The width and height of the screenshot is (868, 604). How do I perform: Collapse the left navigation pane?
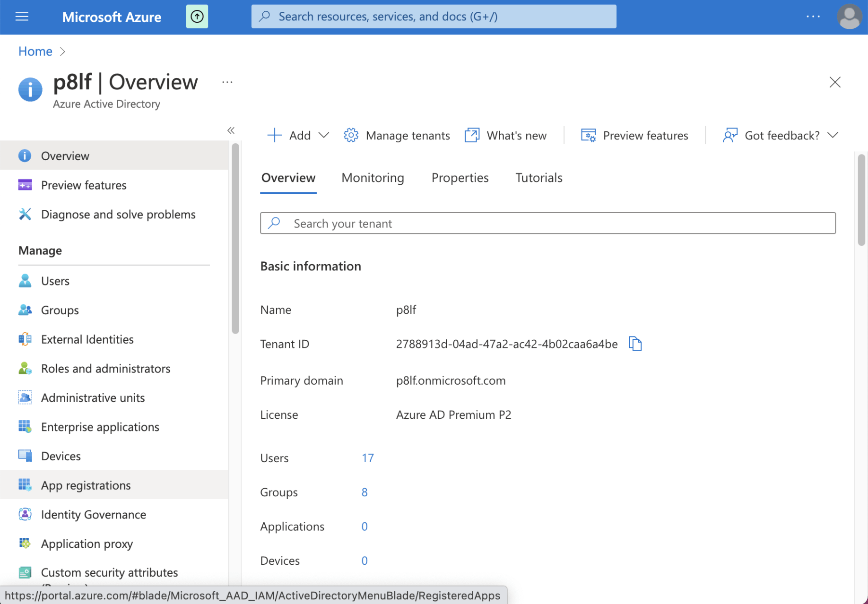(x=231, y=130)
